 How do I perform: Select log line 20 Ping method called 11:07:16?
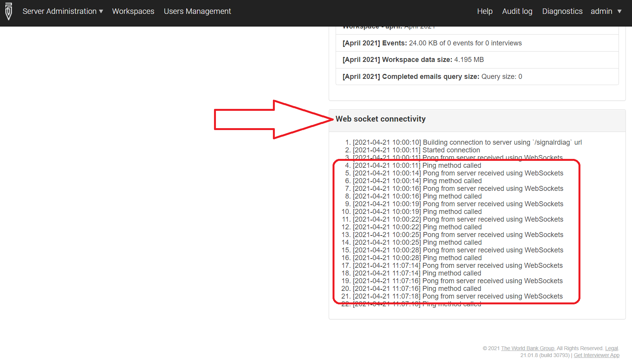(x=417, y=289)
